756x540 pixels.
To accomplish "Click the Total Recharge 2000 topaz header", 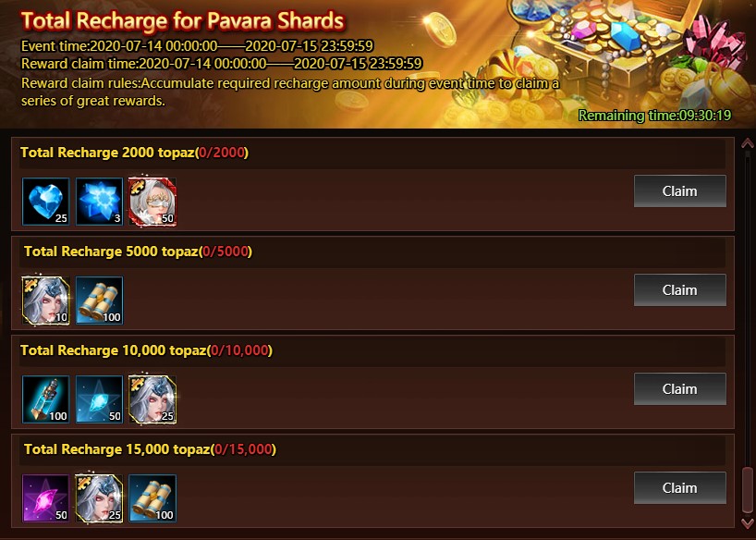I will click(135, 153).
